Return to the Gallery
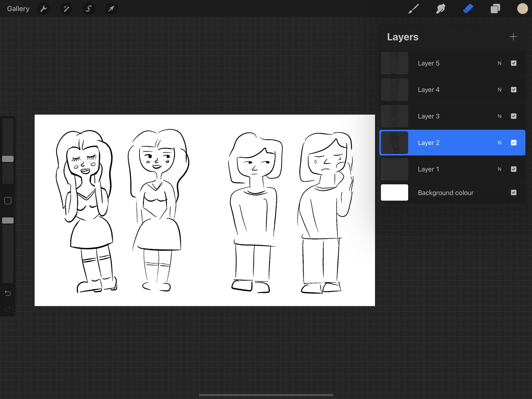532x399 pixels. (18, 9)
